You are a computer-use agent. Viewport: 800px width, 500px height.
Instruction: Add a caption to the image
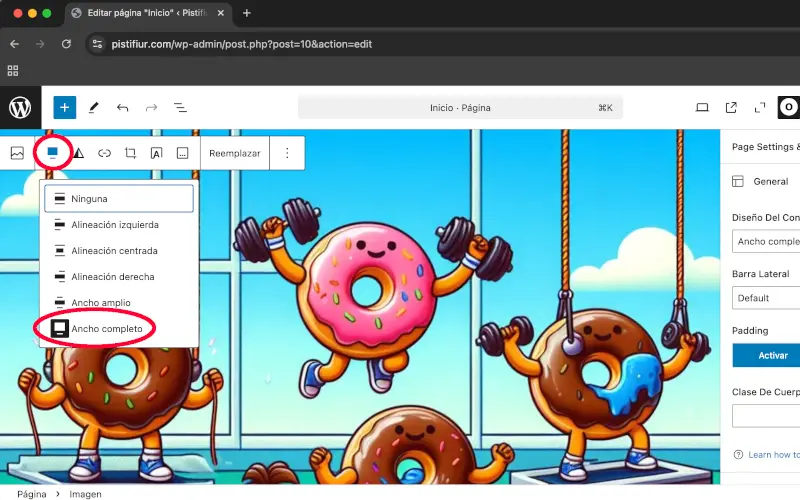click(x=183, y=153)
